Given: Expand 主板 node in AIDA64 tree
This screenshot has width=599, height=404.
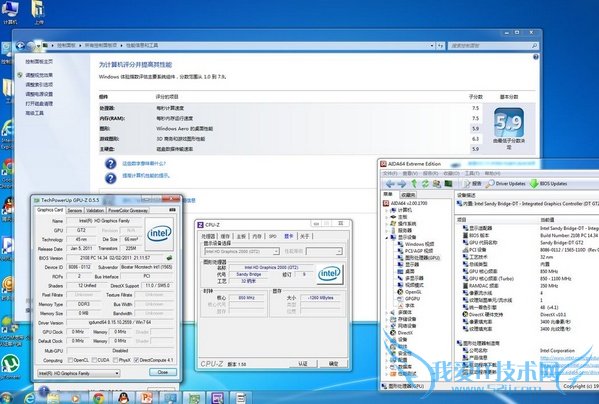Looking at the screenshot, I should [x=386, y=217].
